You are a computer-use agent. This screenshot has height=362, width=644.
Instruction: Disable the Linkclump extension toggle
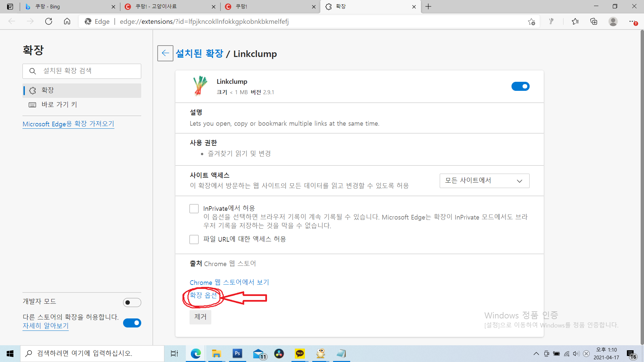[x=520, y=86]
